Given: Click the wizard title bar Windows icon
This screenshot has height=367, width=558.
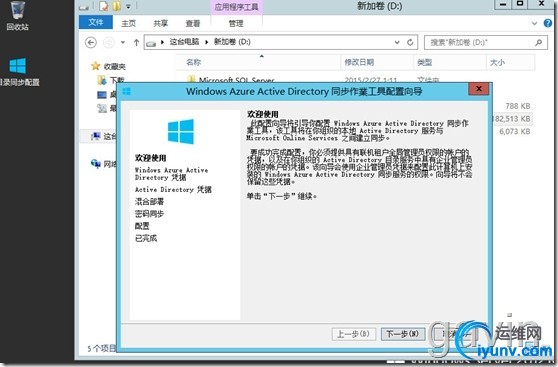Looking at the screenshot, I should pos(127,91).
